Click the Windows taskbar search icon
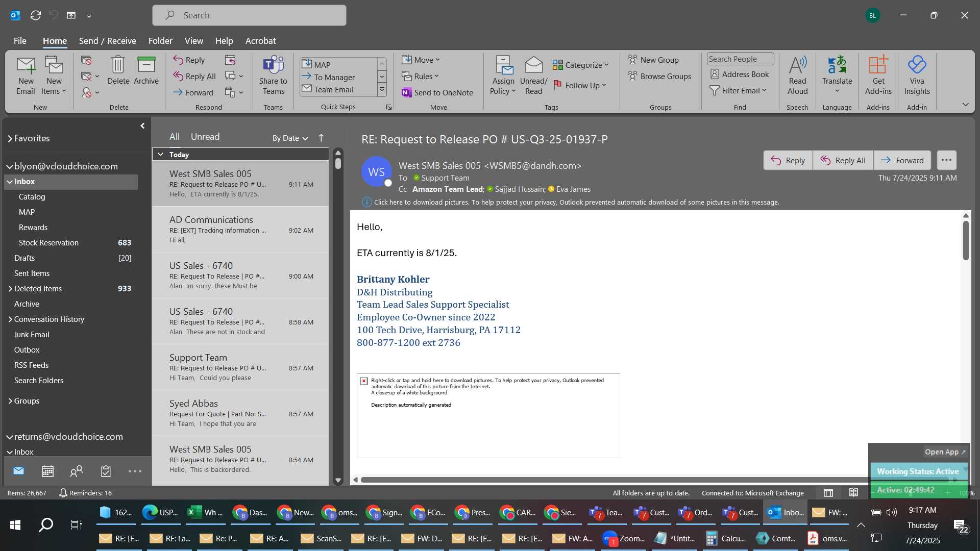The height and width of the screenshot is (551, 980). (46, 524)
